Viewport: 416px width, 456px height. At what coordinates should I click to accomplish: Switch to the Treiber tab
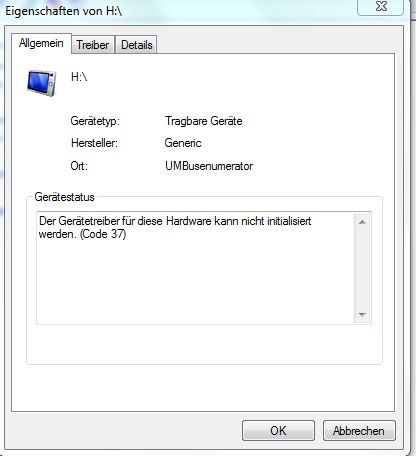(x=93, y=45)
